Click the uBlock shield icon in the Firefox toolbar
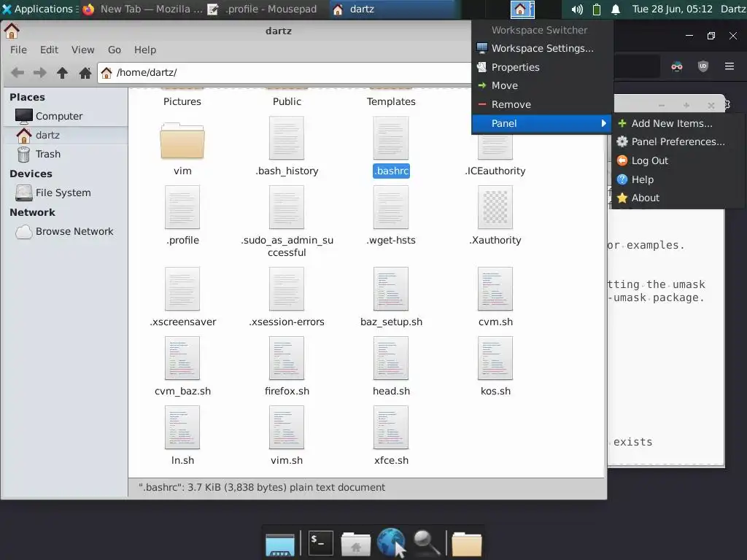The height and width of the screenshot is (560, 747). 703,66
